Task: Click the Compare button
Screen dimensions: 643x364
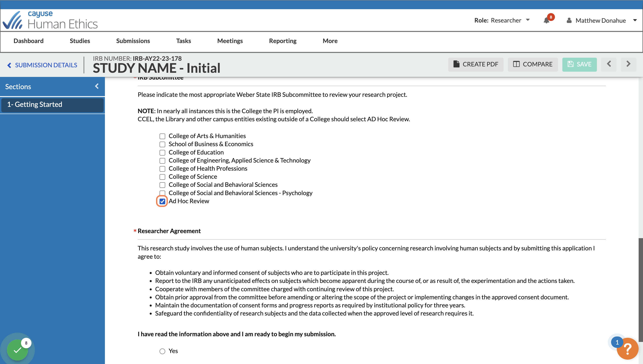Action: (532, 64)
